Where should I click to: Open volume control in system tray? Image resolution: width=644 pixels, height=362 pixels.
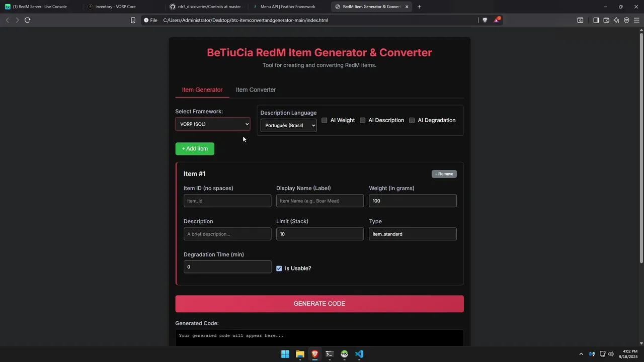click(x=611, y=354)
